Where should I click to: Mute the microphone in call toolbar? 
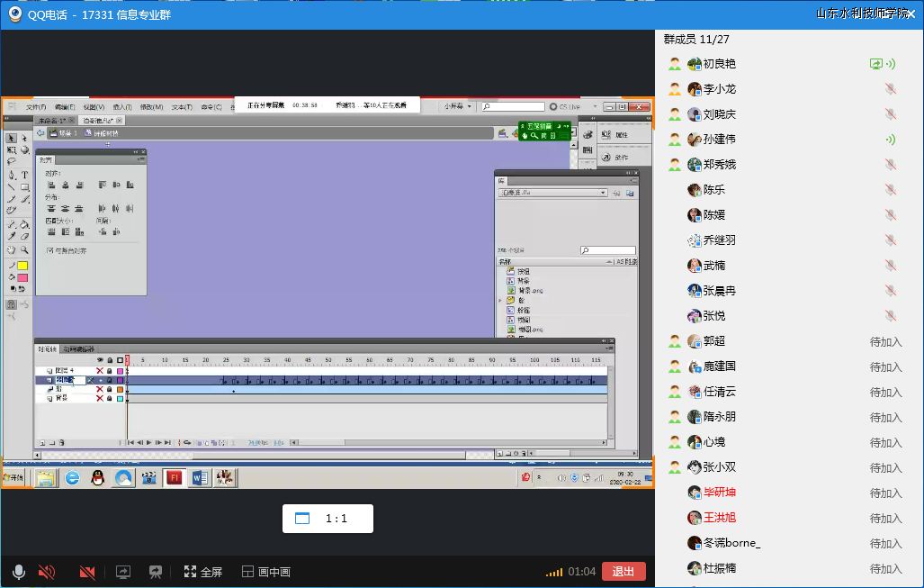(18, 572)
